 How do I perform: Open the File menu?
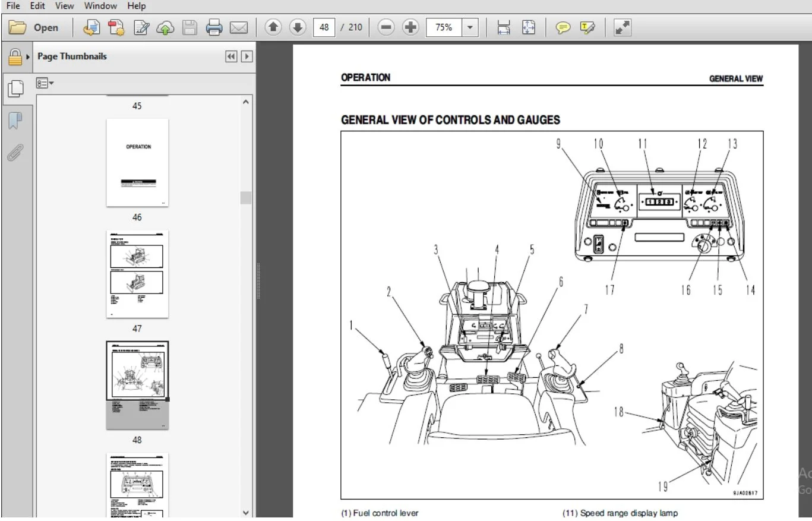click(x=13, y=6)
